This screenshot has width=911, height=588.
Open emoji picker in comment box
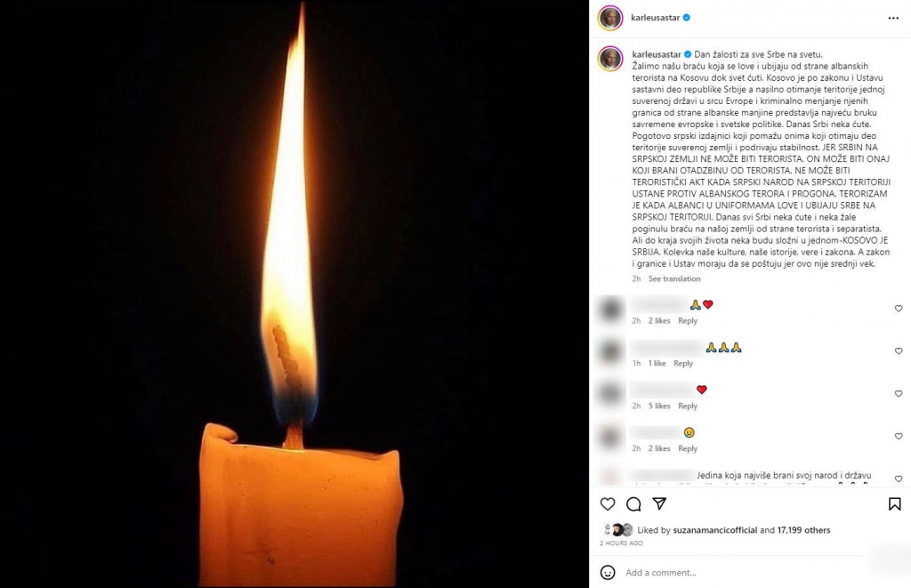coord(608,572)
